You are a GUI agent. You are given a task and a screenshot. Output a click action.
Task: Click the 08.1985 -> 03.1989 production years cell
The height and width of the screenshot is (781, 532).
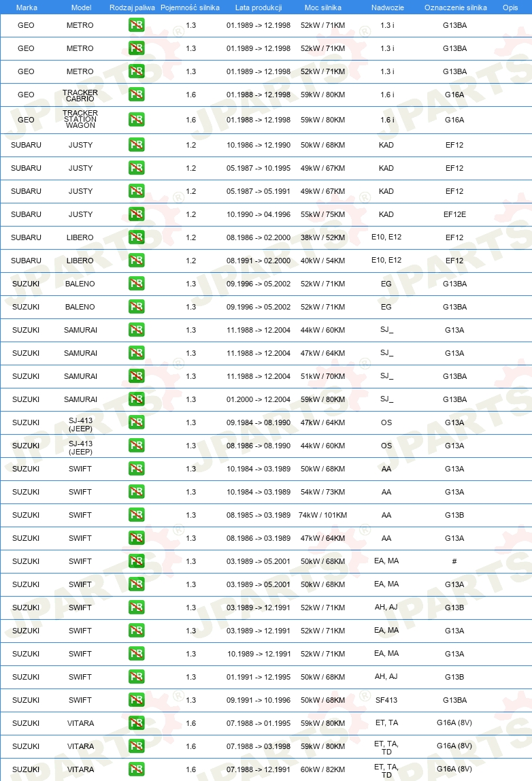pos(259,515)
